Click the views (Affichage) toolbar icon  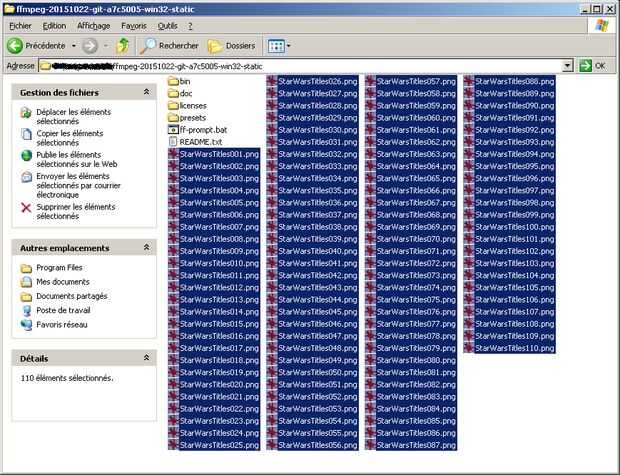[x=276, y=46]
